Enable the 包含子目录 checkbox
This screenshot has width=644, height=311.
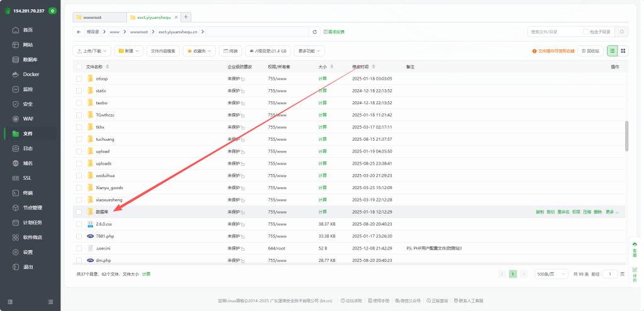coord(586,31)
